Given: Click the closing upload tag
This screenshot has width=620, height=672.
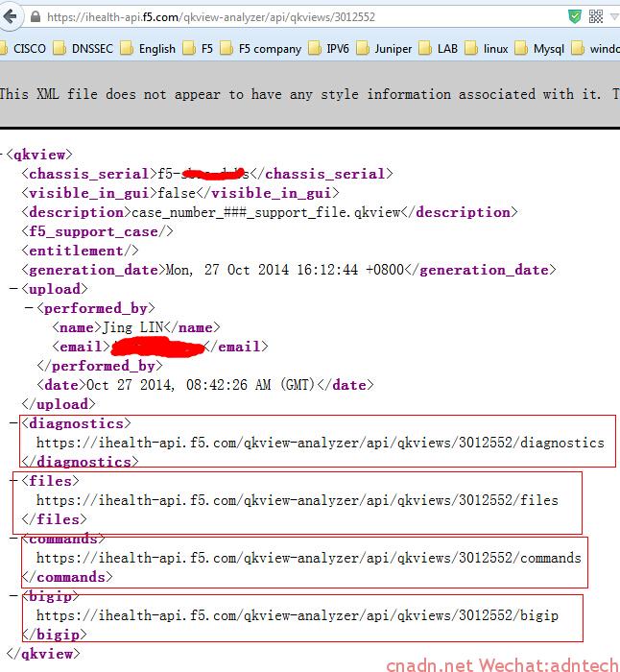Looking at the screenshot, I should [59, 404].
